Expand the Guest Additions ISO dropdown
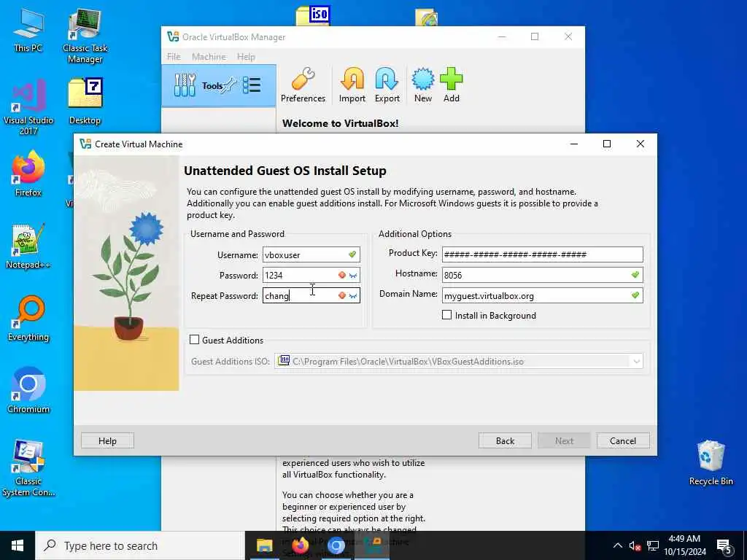The width and height of the screenshot is (747, 560). [636, 362]
